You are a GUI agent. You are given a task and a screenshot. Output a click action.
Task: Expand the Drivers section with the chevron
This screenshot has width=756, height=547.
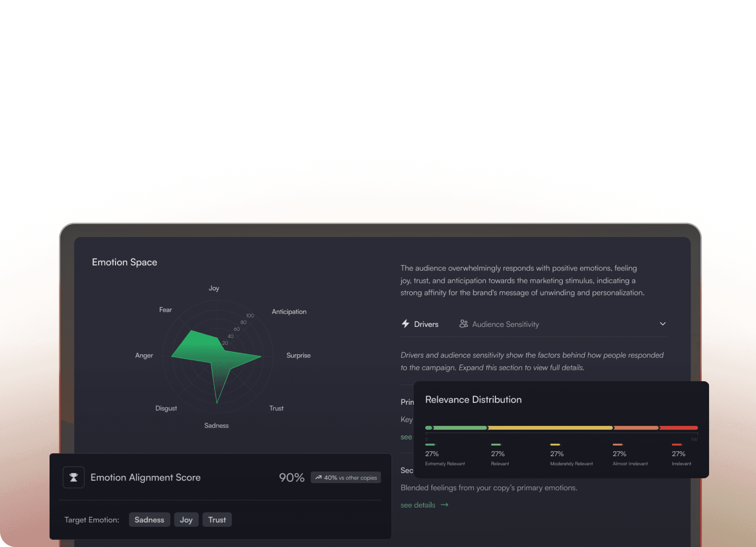pyautogui.click(x=662, y=324)
